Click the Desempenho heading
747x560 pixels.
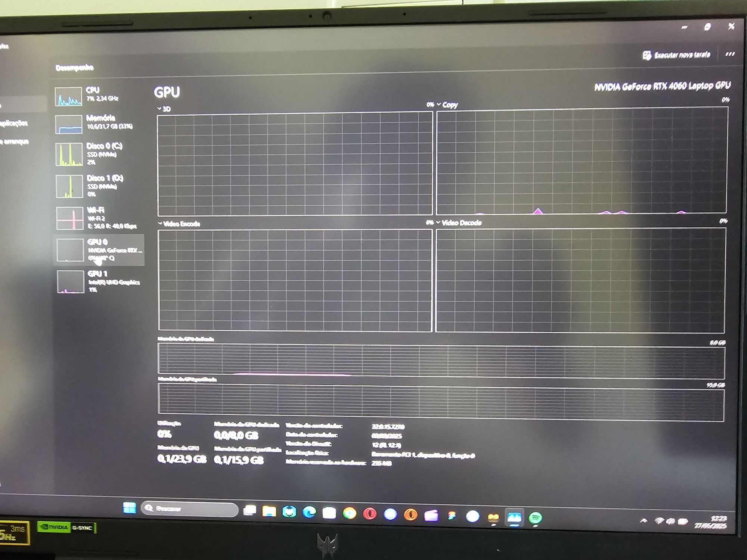coord(74,68)
